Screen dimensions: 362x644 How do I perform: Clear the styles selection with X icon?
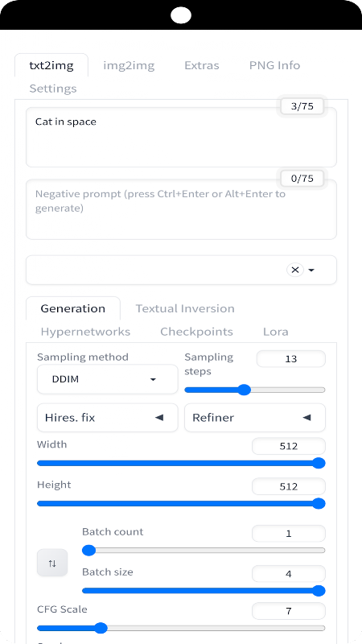point(294,270)
